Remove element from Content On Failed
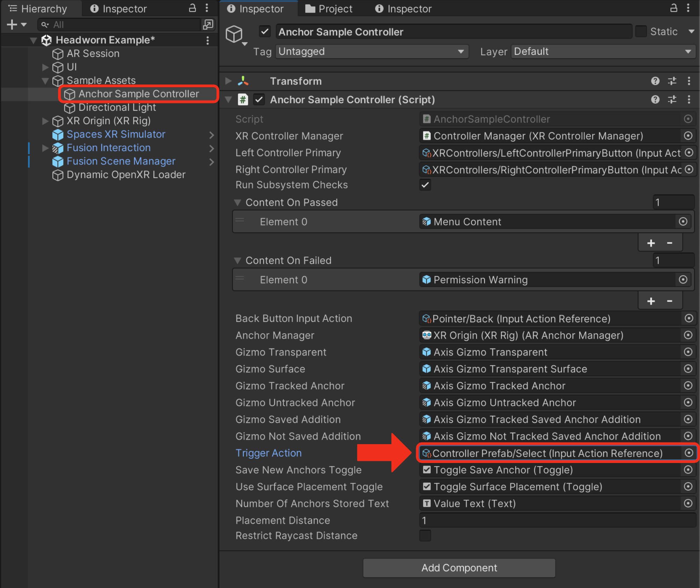 (670, 301)
